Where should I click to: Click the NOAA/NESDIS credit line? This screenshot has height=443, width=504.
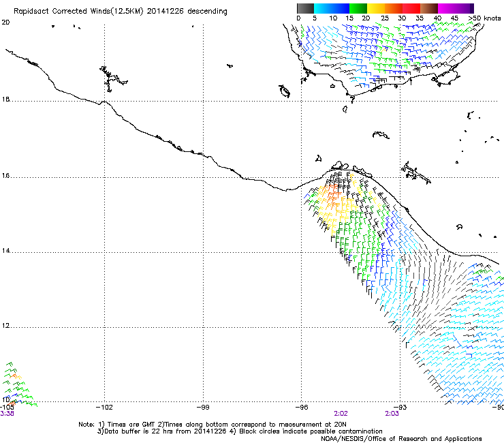point(401,439)
